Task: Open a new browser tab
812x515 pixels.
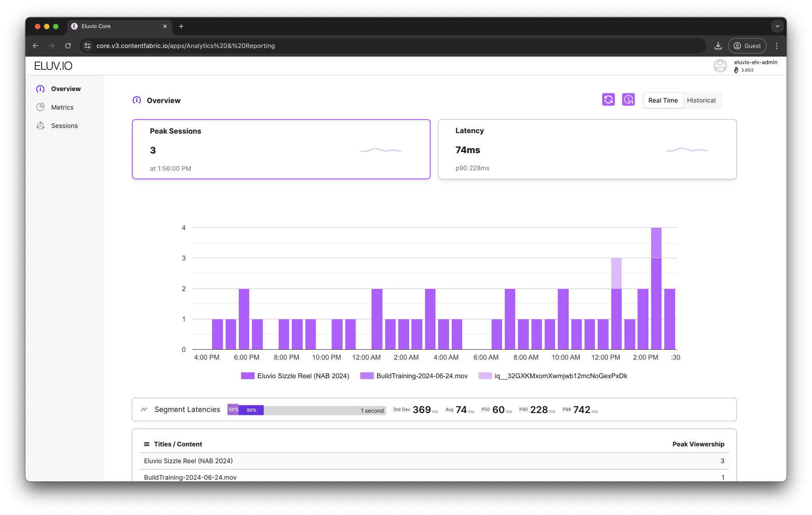Action: (x=181, y=26)
